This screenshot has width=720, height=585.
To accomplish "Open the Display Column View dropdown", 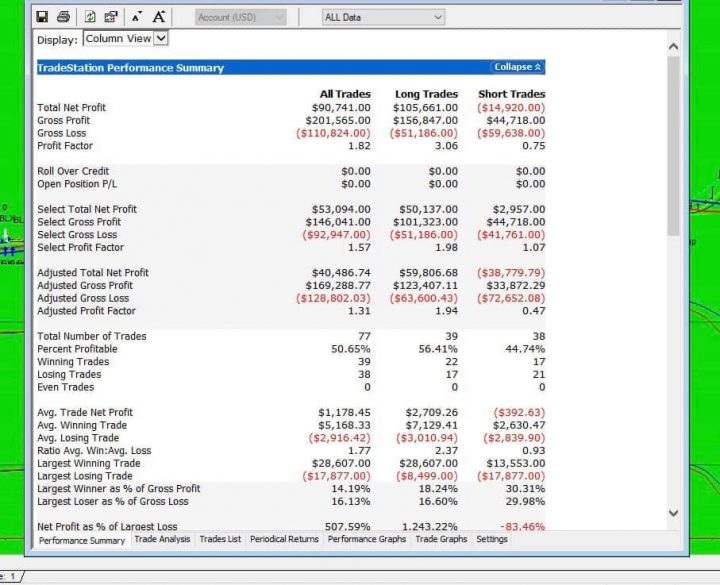I will (x=126, y=39).
